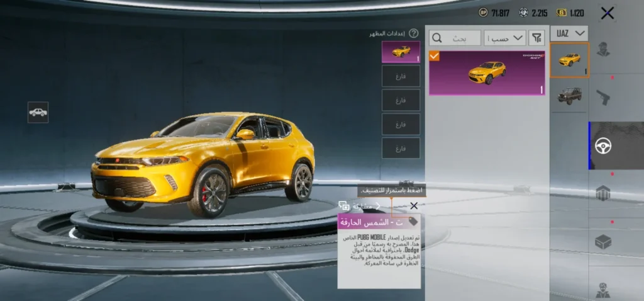
Task: Close the item description popup
Action: point(413,206)
